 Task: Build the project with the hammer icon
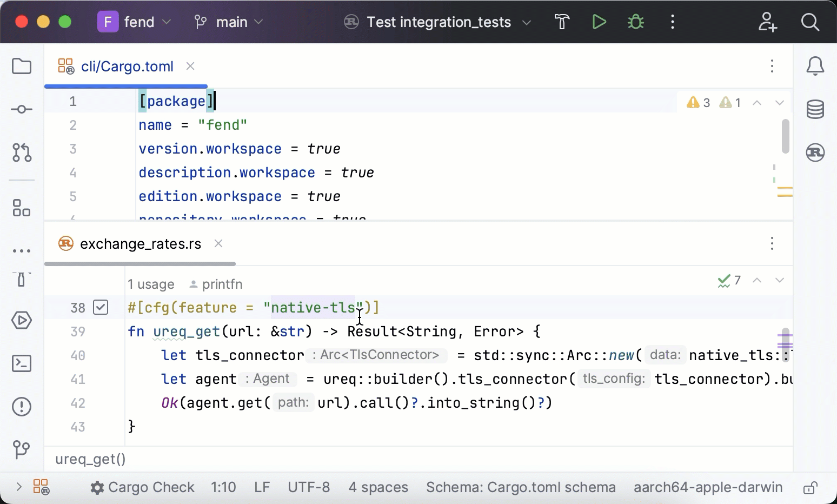coord(562,22)
